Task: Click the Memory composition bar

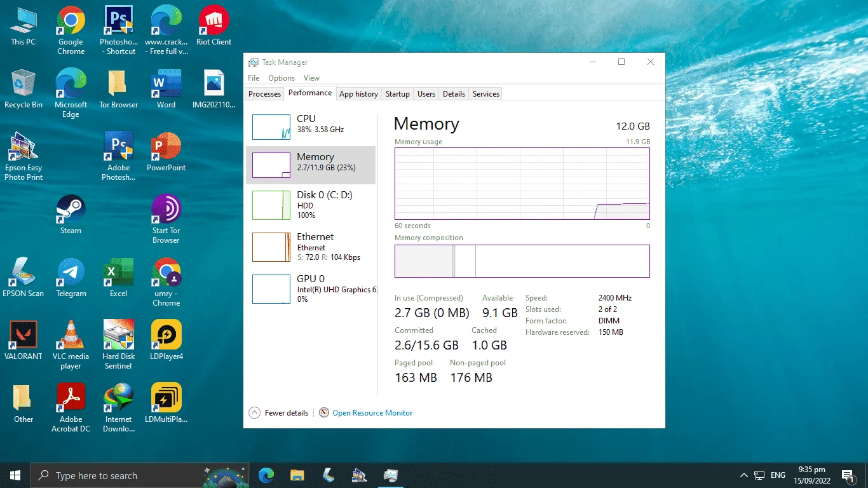Action: tap(522, 261)
